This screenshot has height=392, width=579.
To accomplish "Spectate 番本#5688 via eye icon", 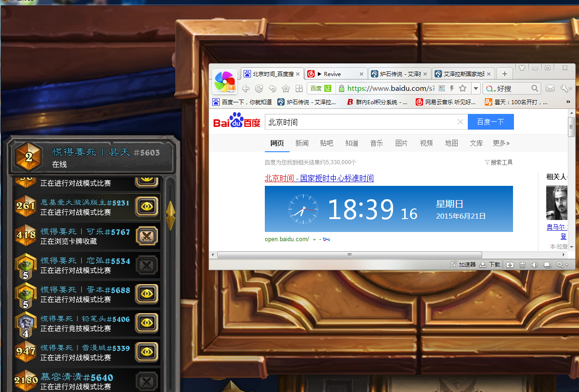I will pyautogui.click(x=147, y=294).
